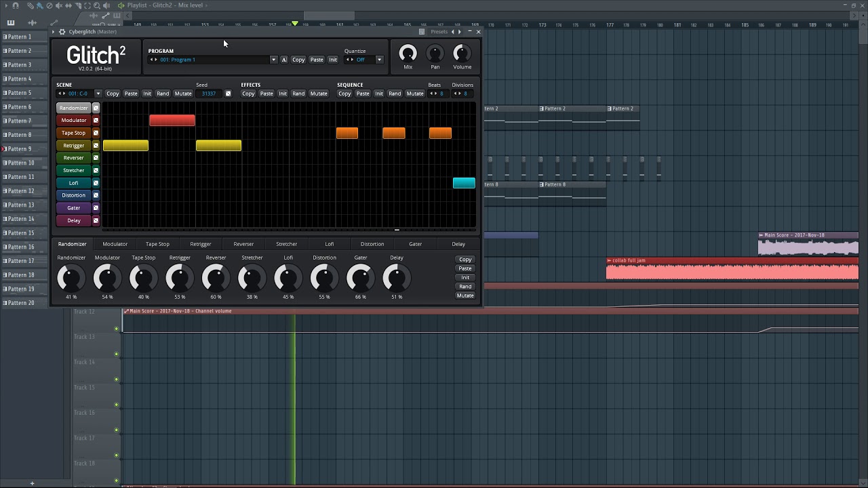Toggle the Tape Stop effect enable checkbox

click(96, 133)
